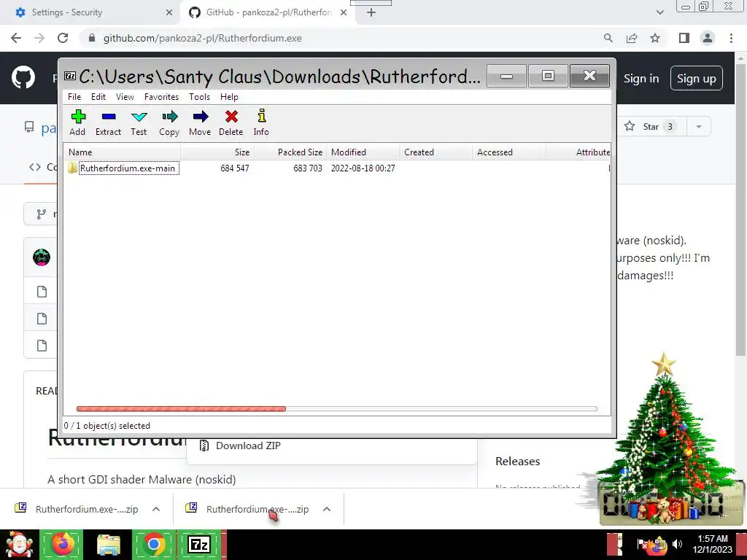Viewport: 747px width, 560px height.
Task: Click the Extract toolbar icon in 7-Zip
Action: [108, 122]
